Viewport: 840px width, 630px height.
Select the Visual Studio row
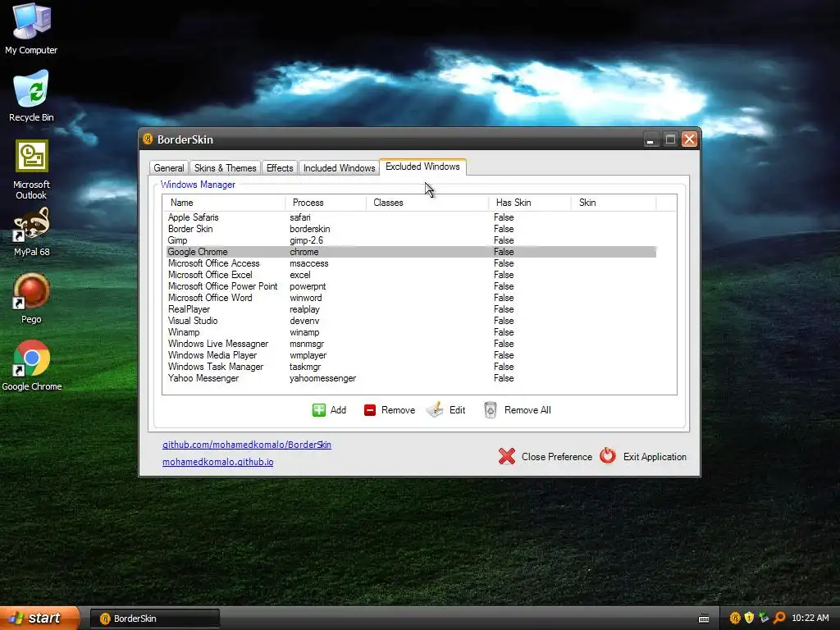pos(412,321)
